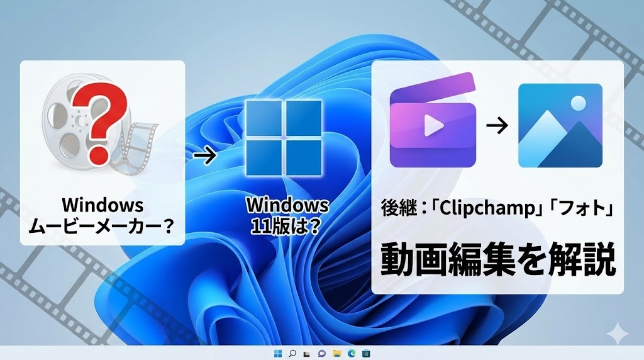Click the "動画編集を解説" headline
Viewport: 644px width, 360px height.
tap(498, 259)
